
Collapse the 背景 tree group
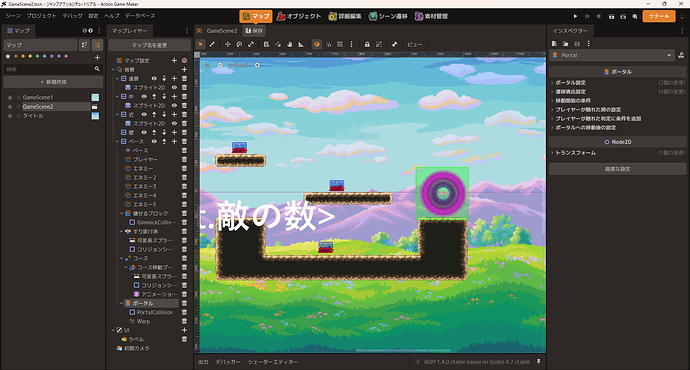point(113,70)
